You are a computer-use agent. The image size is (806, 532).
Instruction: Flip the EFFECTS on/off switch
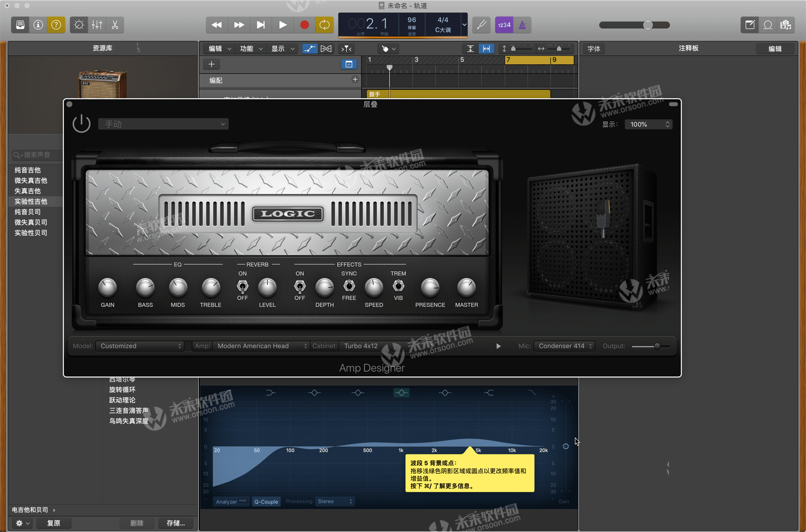pyautogui.click(x=299, y=286)
